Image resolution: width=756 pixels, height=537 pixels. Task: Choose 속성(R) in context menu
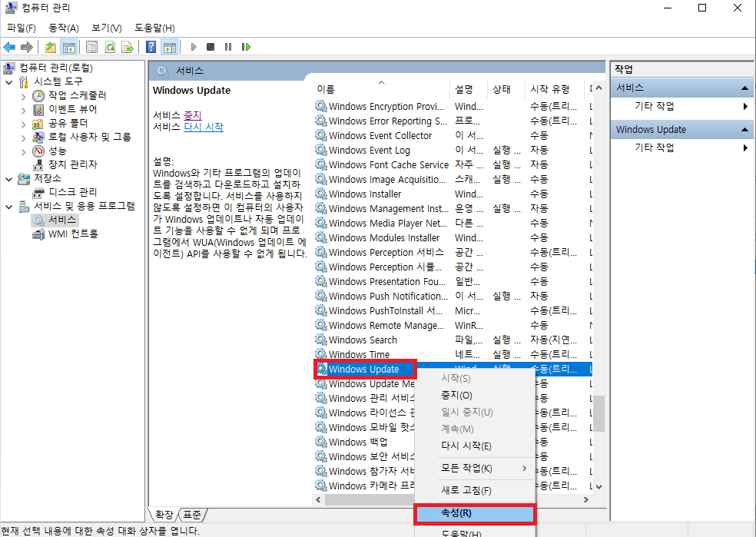475,513
